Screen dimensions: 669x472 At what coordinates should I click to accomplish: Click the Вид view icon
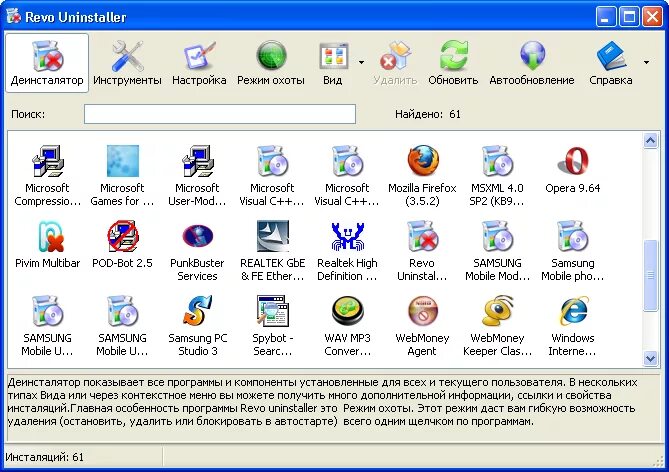click(333, 63)
